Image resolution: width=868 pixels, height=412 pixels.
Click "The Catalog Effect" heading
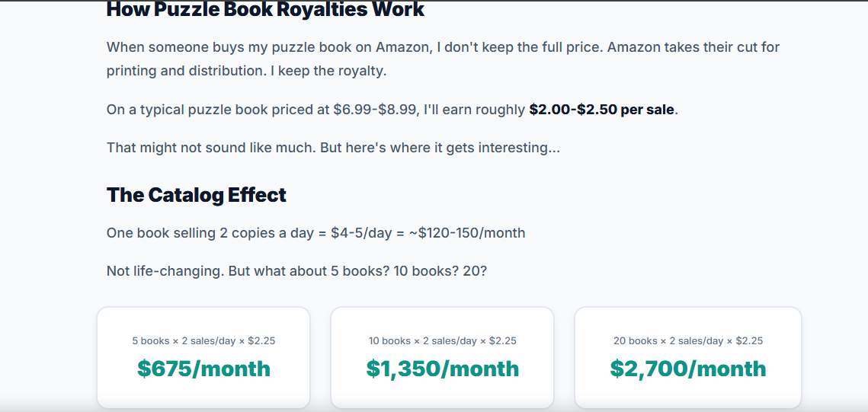pos(196,195)
